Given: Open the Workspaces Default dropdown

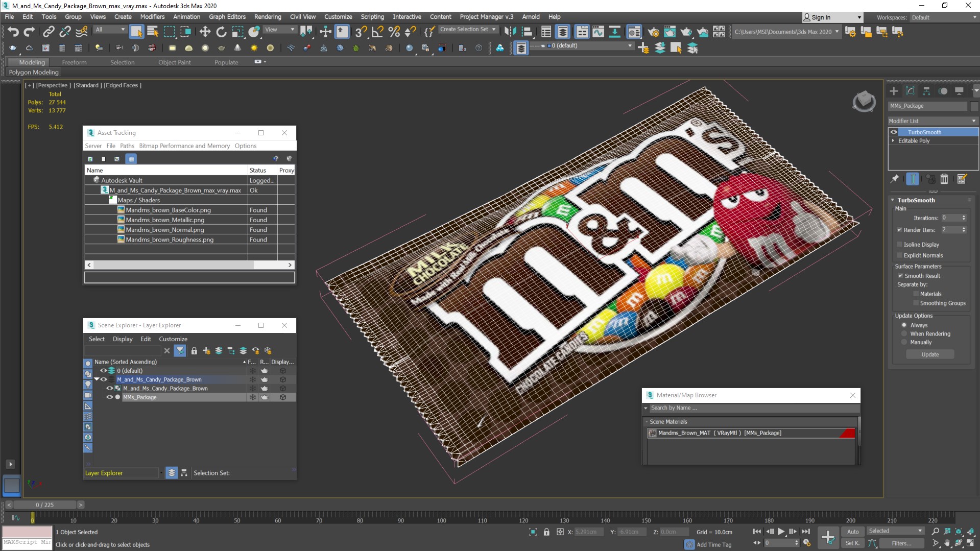Looking at the screenshot, I should (944, 17).
